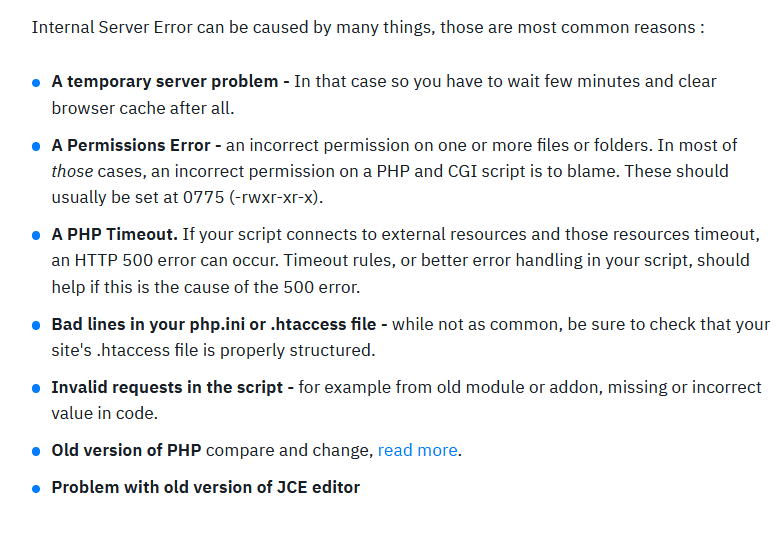Click the "Problem with old version of JCE editor" line
The image size is (779, 542).
click(x=205, y=488)
